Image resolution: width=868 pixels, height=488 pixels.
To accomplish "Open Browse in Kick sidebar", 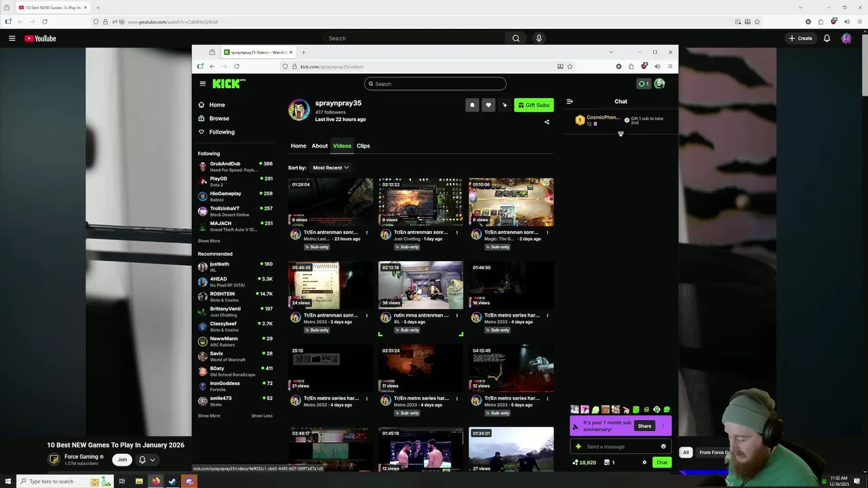I will click(214, 119).
